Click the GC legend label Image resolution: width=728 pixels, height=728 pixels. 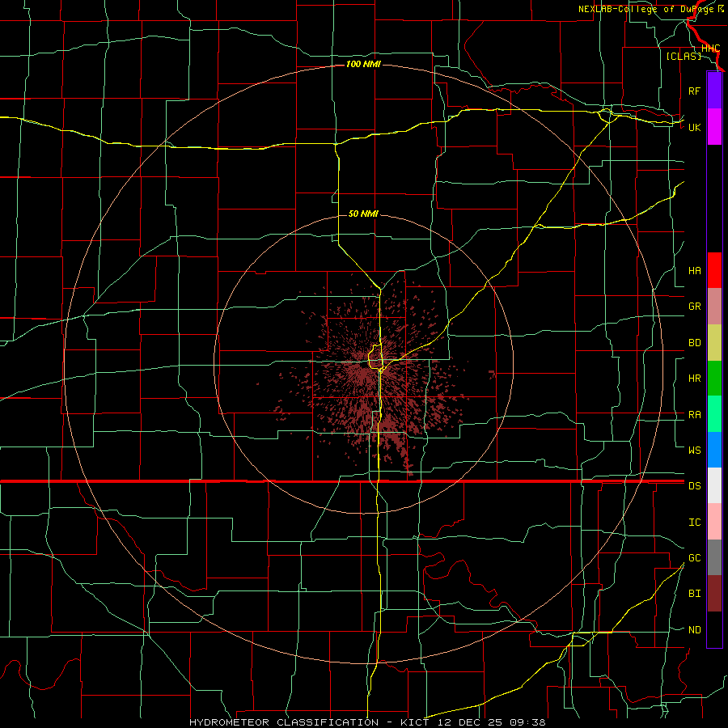point(694,558)
